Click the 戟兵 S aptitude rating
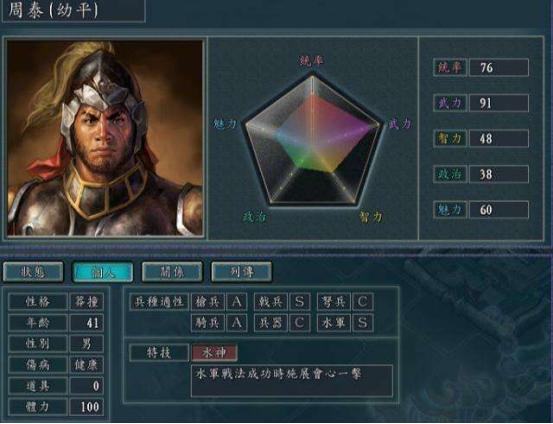Viewport: 553px width, 424px height. point(299,302)
